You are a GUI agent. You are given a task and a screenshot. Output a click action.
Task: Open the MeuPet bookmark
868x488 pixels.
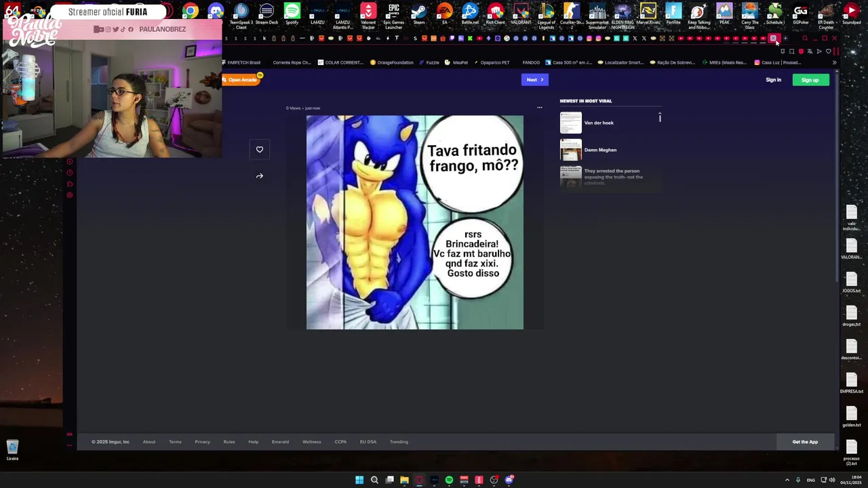pyautogui.click(x=457, y=62)
